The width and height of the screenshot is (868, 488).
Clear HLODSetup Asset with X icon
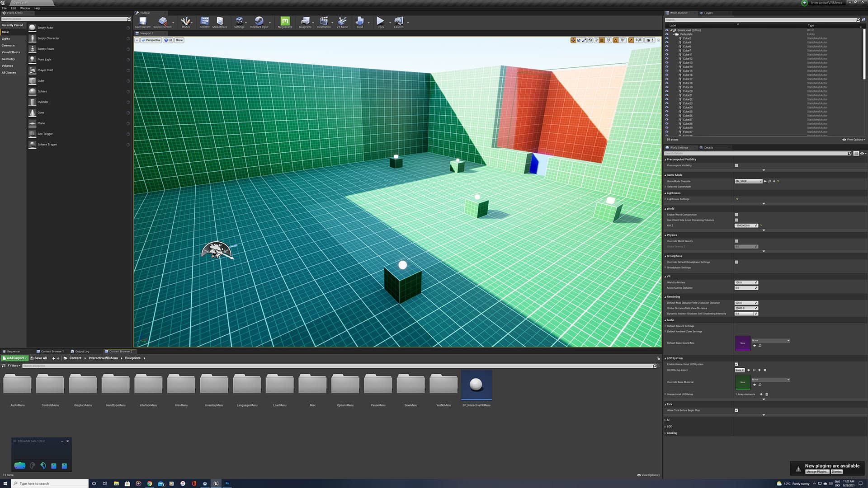pyautogui.click(x=765, y=370)
